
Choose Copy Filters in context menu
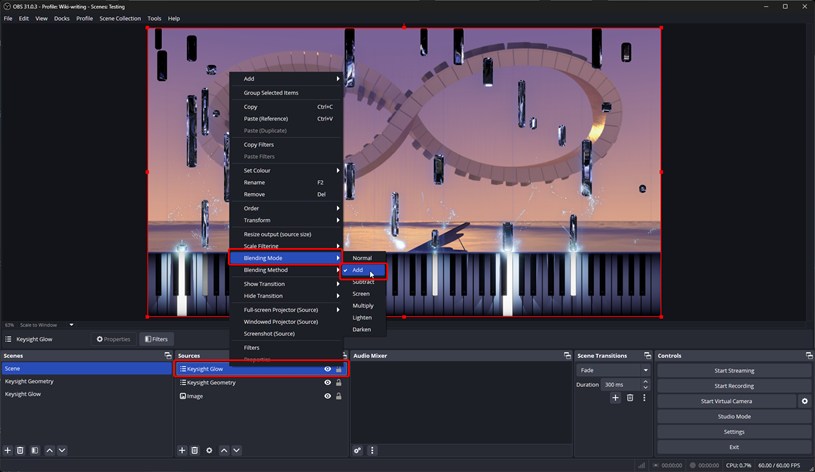tap(286, 145)
